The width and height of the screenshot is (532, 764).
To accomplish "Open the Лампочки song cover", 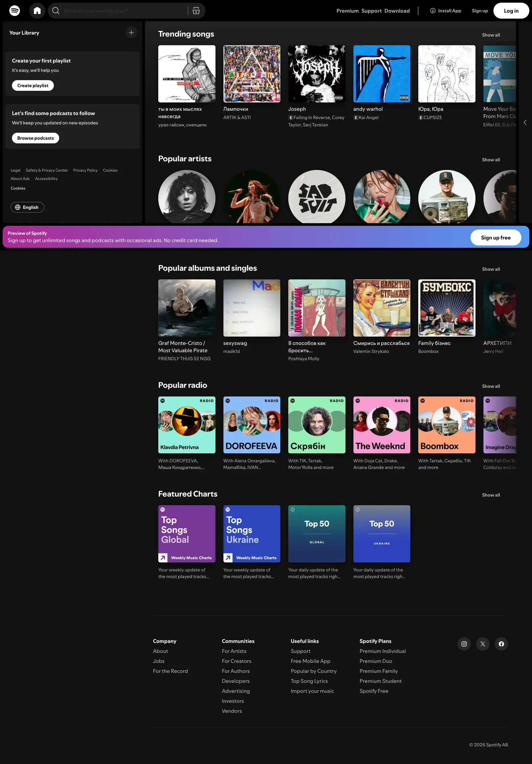I will click(x=252, y=74).
